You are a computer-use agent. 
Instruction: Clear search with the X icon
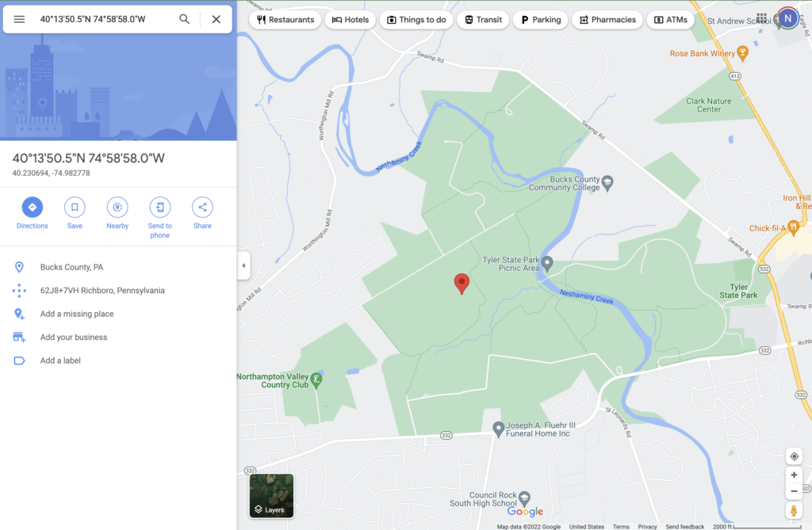pyautogui.click(x=216, y=19)
